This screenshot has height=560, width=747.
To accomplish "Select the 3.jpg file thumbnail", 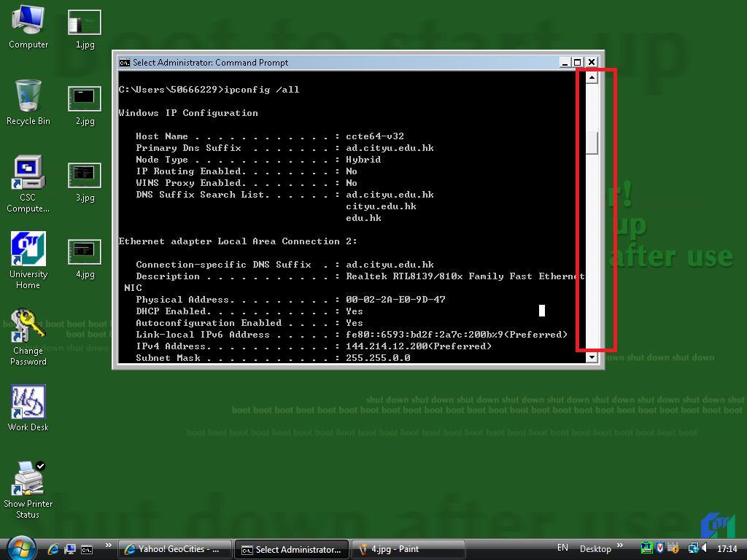I will pyautogui.click(x=85, y=175).
